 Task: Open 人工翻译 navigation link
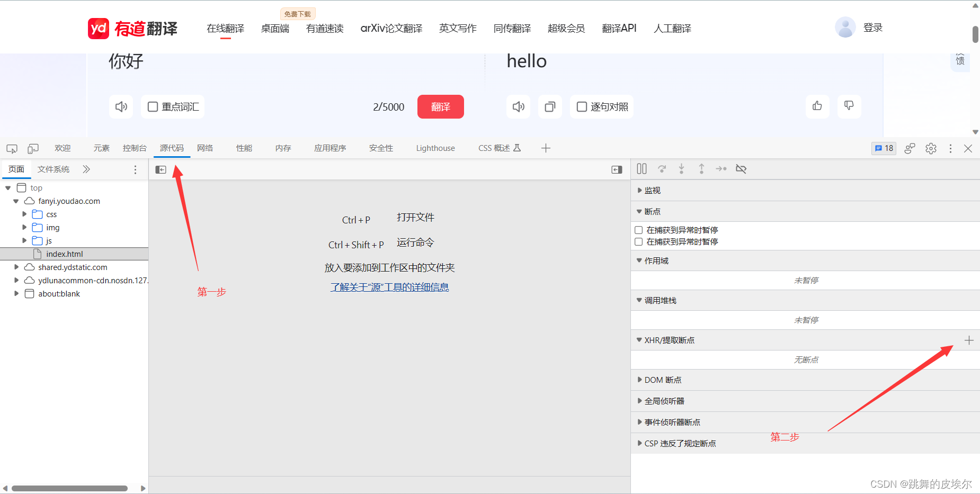672,29
